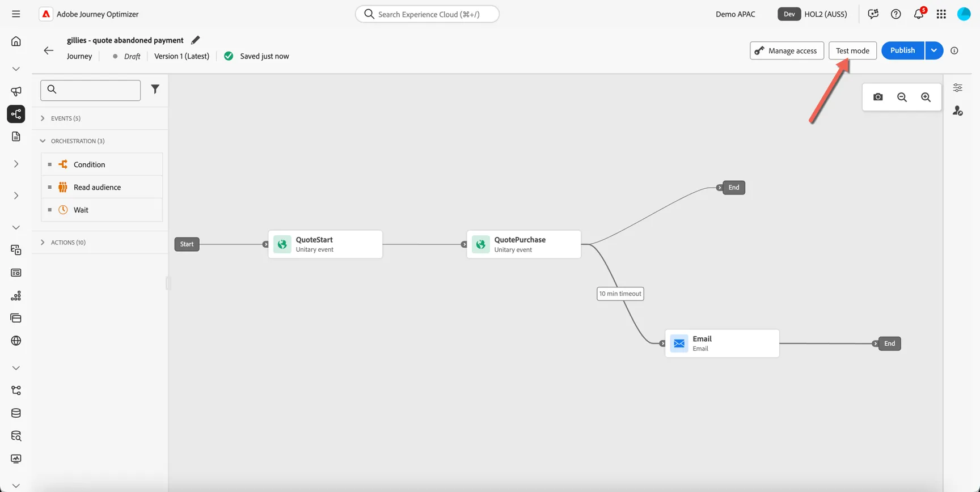Click the Start node on canvas
980x492 pixels.
coord(187,244)
